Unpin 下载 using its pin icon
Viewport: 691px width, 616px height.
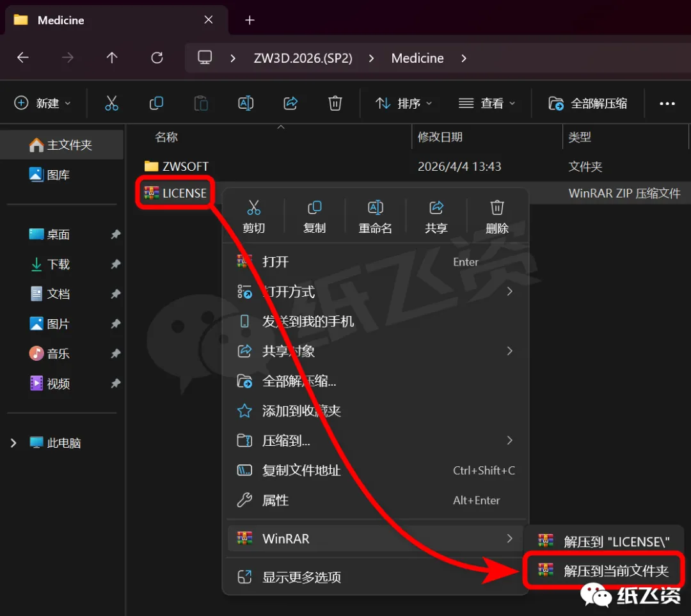[x=115, y=264]
